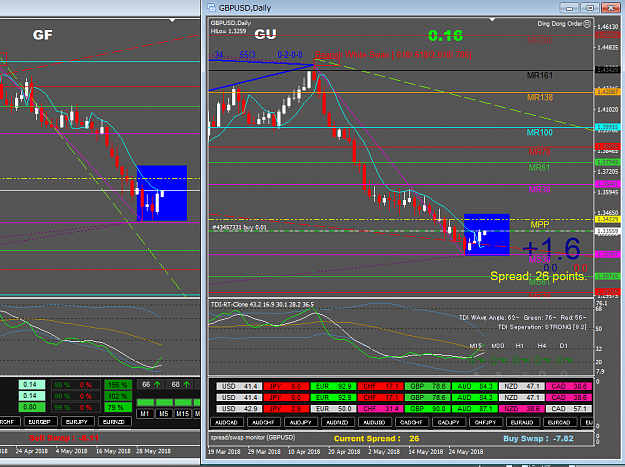Click the green 0.16 value at chart top
The height and width of the screenshot is (467, 625).
pyautogui.click(x=446, y=36)
